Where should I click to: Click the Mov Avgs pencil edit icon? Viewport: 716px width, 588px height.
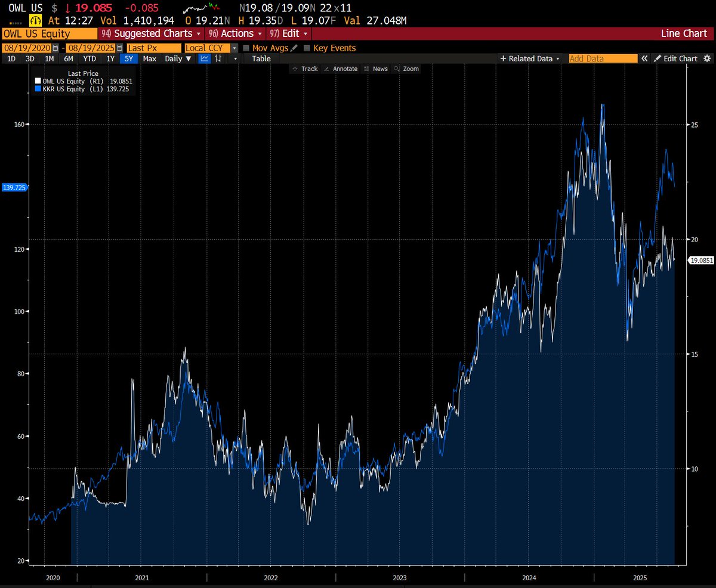point(294,48)
